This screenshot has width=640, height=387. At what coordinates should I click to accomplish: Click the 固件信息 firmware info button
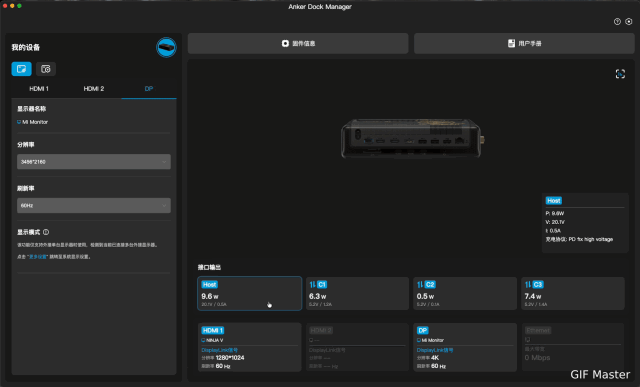pos(298,43)
